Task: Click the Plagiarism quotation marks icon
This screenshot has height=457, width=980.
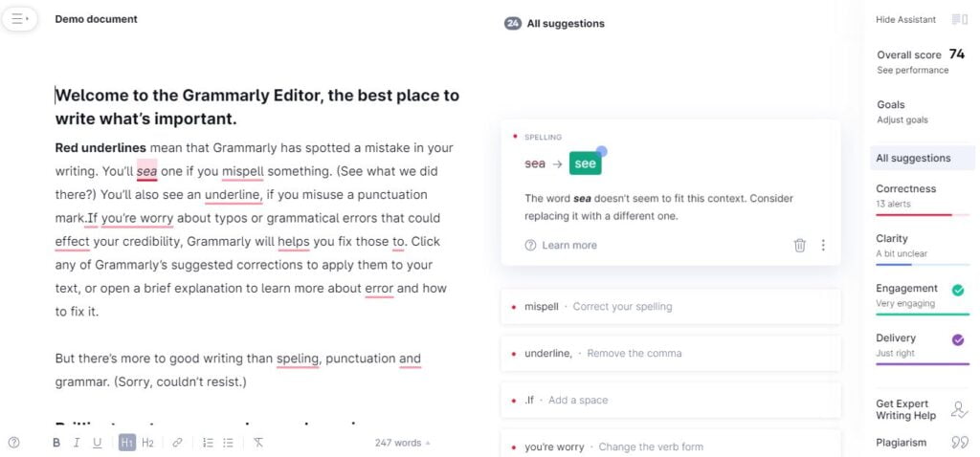Action: point(959,443)
